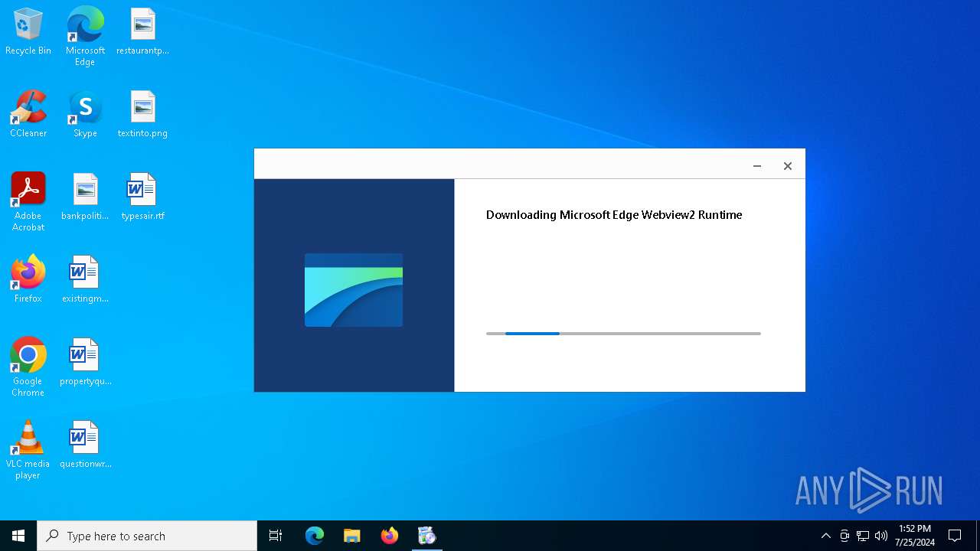Open VLC media player shortcut
The image size is (980, 551).
[28, 450]
